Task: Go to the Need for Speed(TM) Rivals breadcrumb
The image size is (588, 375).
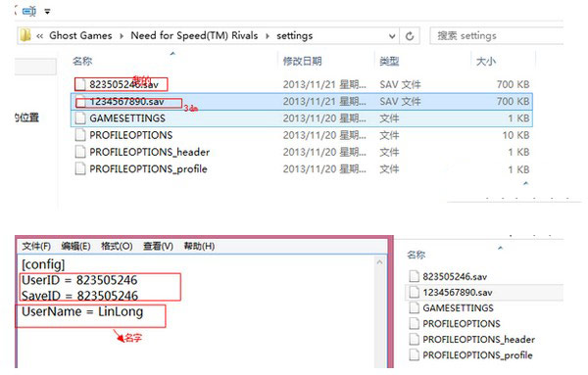Action: (194, 35)
